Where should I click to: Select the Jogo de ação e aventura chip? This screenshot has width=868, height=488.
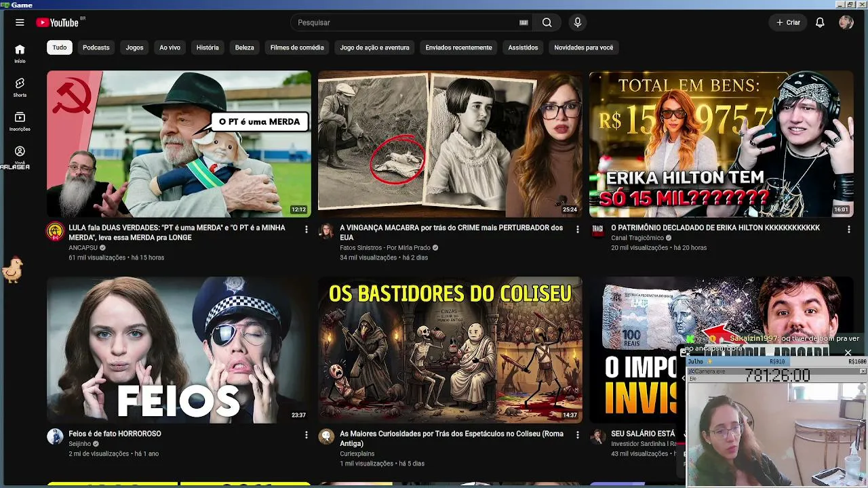[374, 47]
